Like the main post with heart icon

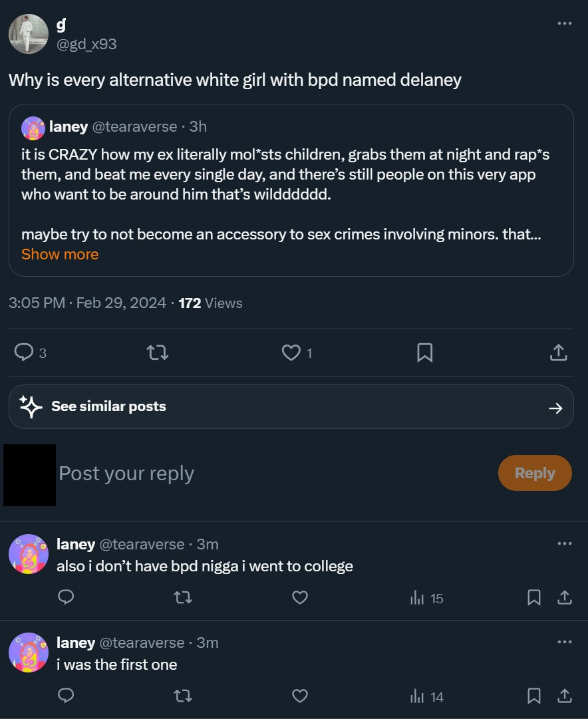[291, 353]
